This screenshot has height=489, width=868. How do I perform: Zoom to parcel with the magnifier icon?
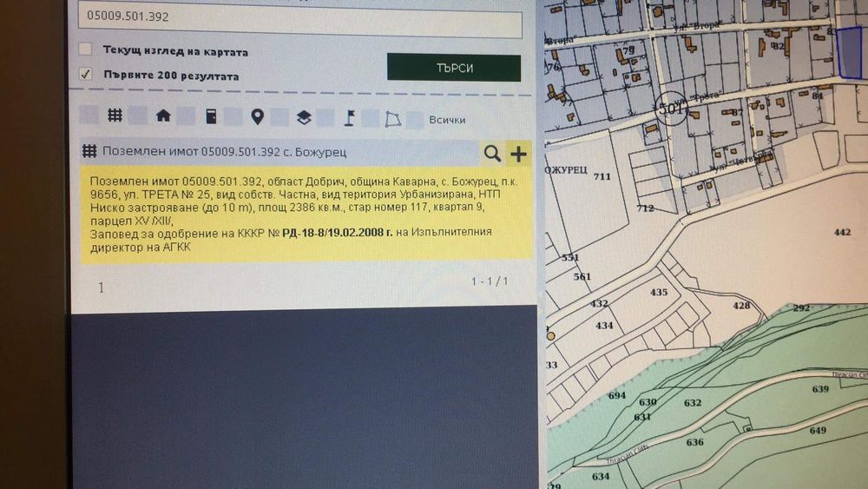click(492, 154)
